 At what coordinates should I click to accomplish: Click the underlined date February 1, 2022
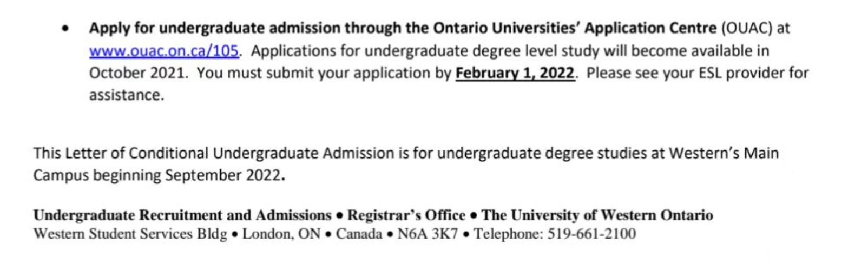coord(514,73)
